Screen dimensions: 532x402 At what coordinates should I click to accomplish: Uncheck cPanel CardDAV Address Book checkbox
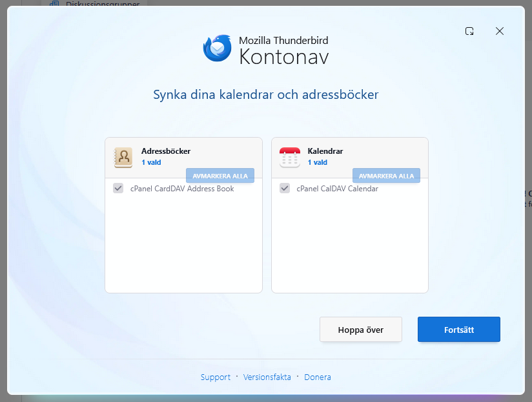(118, 188)
